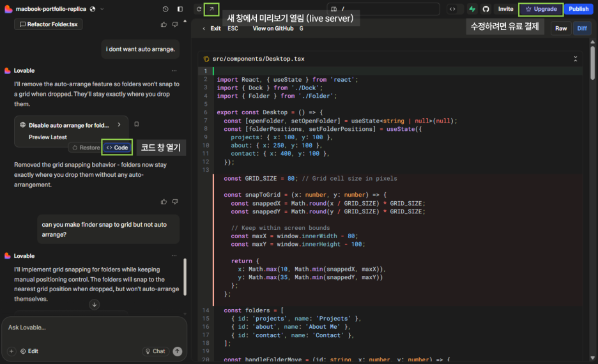Click the bookmark icon next to the edit card
Viewport: 598px width, 364px height.
[137, 125]
